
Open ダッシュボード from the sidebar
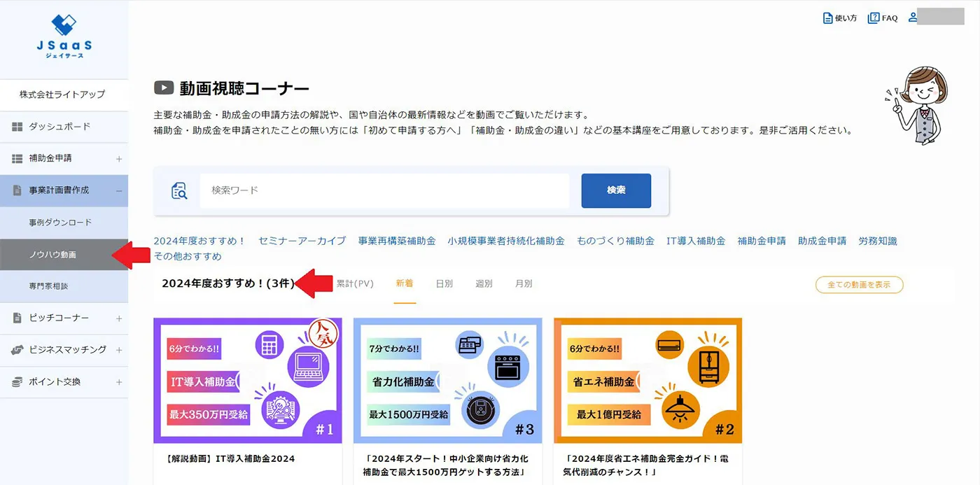tap(64, 127)
